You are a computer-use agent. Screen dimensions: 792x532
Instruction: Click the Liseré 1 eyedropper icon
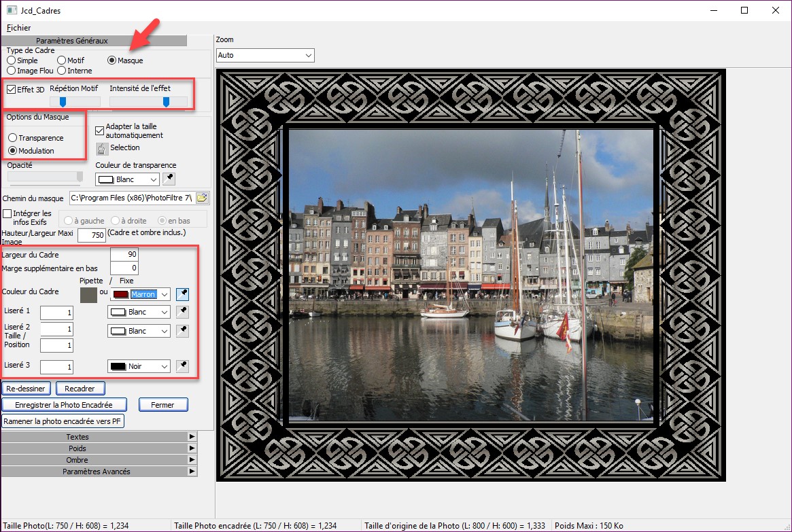[x=182, y=312]
